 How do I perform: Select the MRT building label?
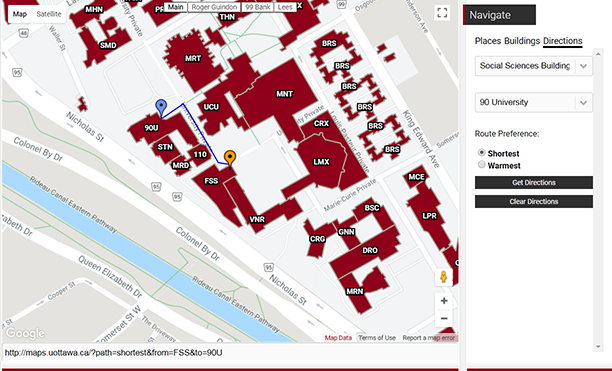193,59
